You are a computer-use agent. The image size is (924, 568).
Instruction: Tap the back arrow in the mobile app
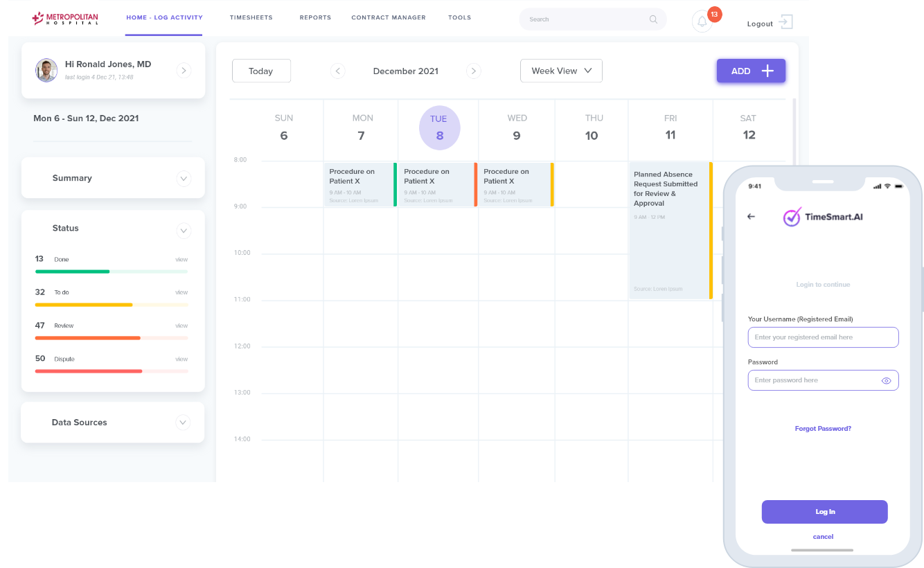(751, 217)
